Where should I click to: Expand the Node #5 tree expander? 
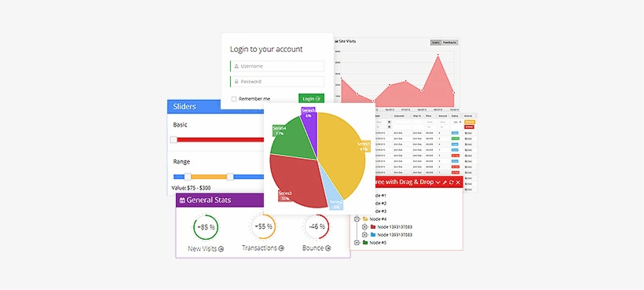click(x=357, y=243)
